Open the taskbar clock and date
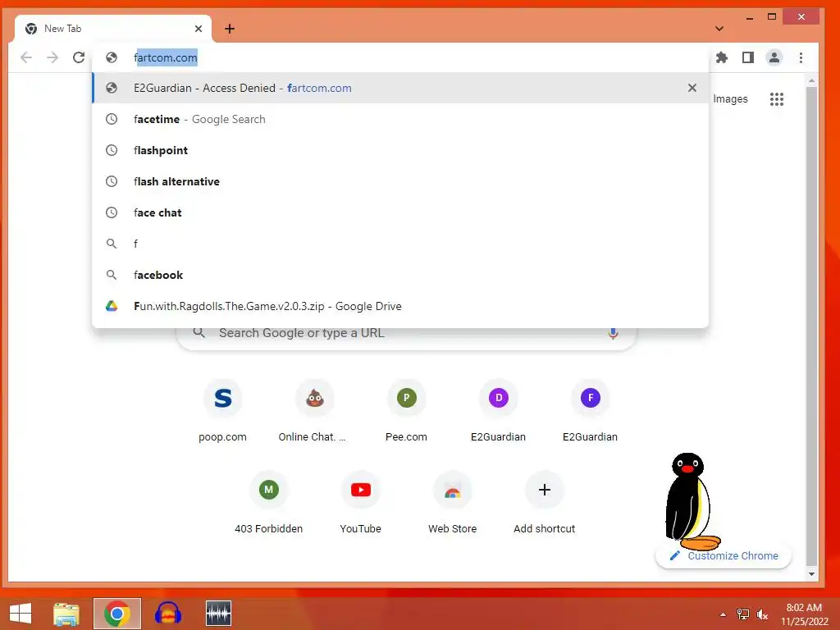Image resolution: width=840 pixels, height=630 pixels. [x=804, y=614]
